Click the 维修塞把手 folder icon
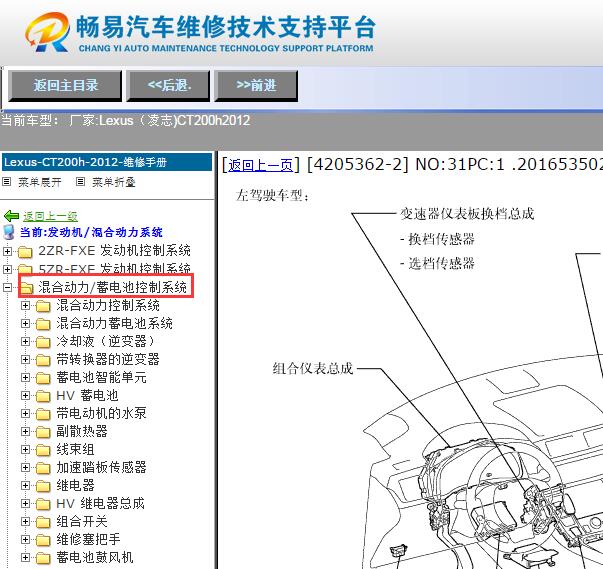This screenshot has width=603, height=569. click(x=43, y=540)
